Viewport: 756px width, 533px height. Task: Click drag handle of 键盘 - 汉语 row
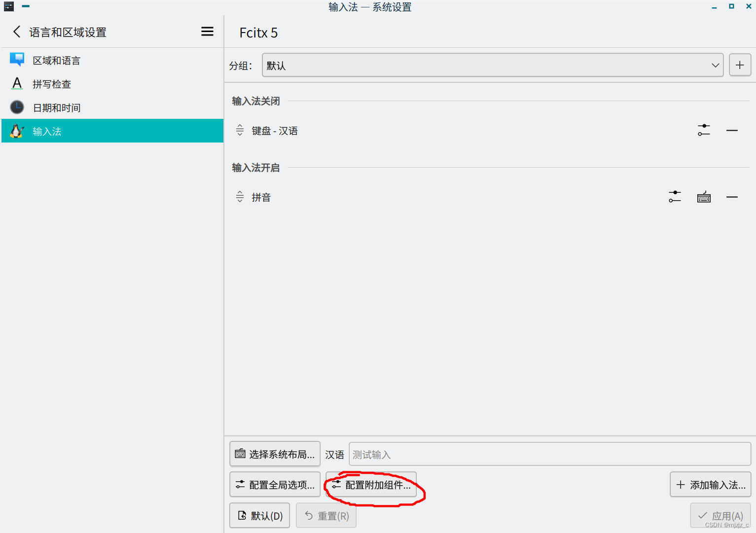click(240, 130)
